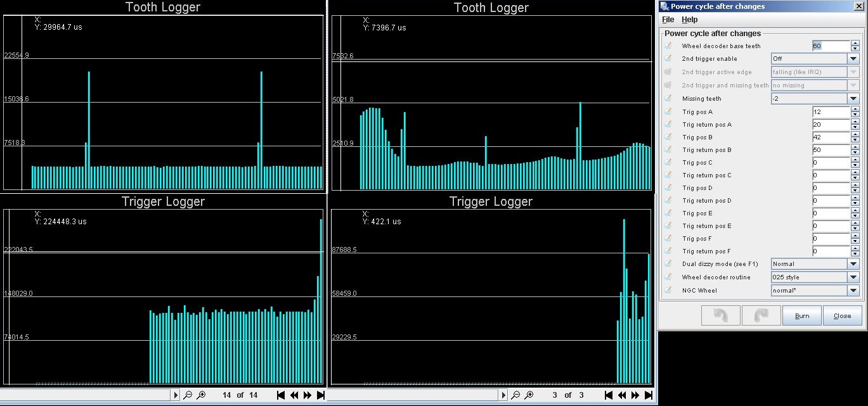Click the pencil icon beside Dual dizzy mode
Screen dimensions: 868x406
[x=668, y=263]
